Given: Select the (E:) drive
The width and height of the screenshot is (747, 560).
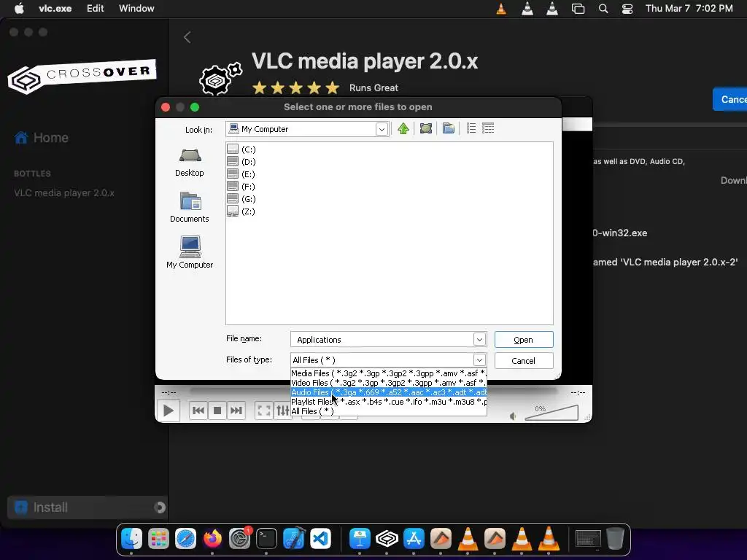Looking at the screenshot, I should pos(241,174).
